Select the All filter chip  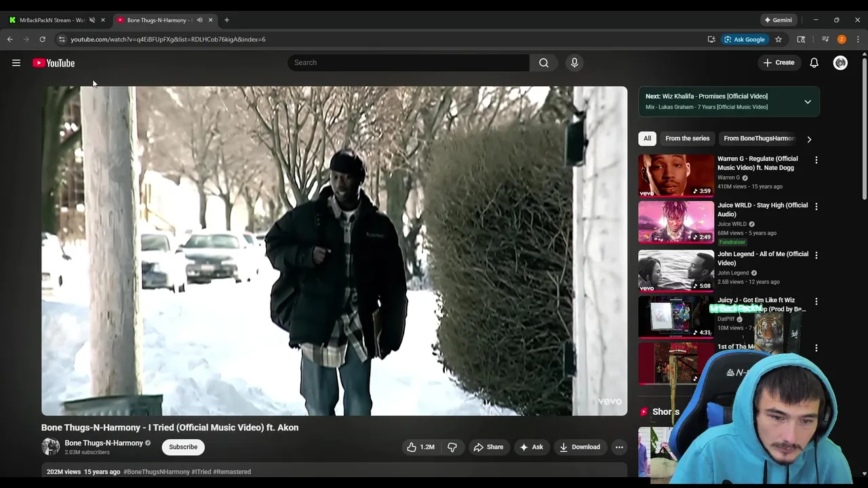click(x=647, y=138)
